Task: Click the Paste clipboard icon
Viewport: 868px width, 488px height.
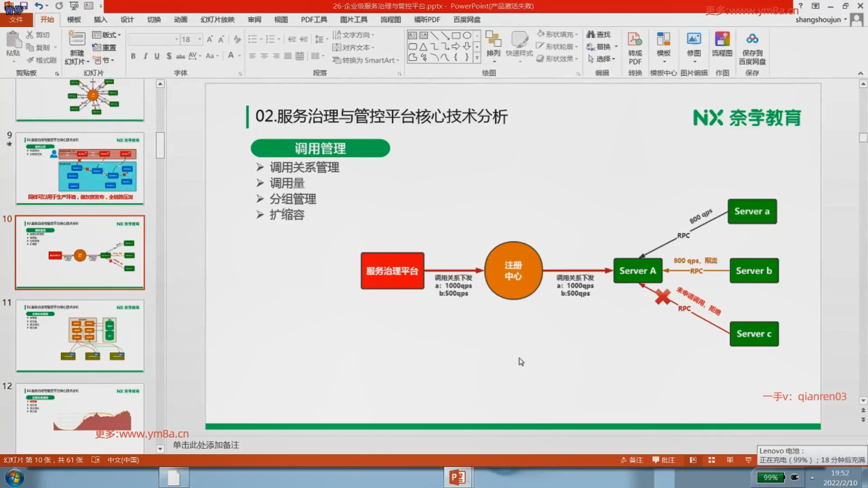Action: pyautogui.click(x=13, y=41)
